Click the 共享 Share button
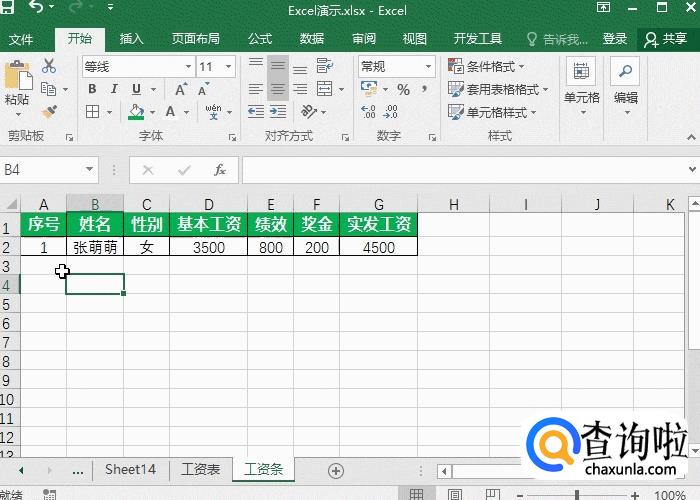 [x=665, y=39]
